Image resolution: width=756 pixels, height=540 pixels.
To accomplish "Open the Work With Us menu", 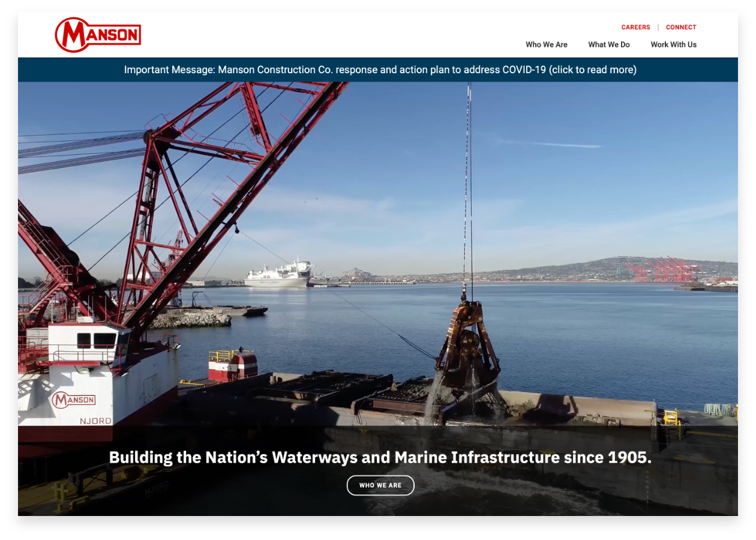I will tap(673, 44).
